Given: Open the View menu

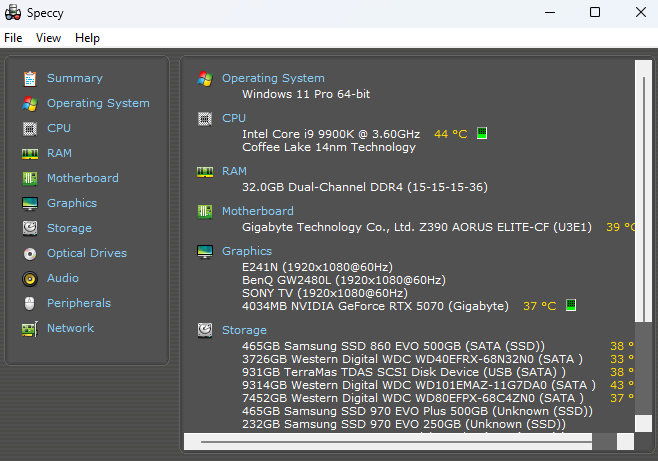Looking at the screenshot, I should click(48, 38).
